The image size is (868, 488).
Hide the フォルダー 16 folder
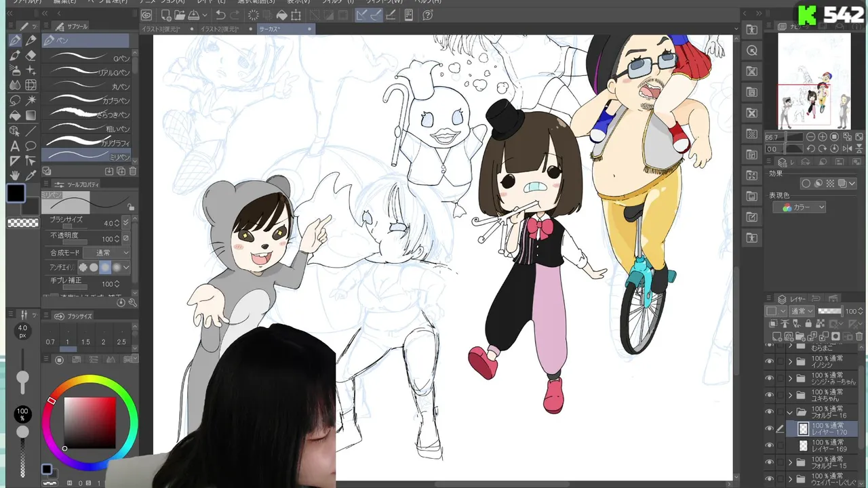769,412
